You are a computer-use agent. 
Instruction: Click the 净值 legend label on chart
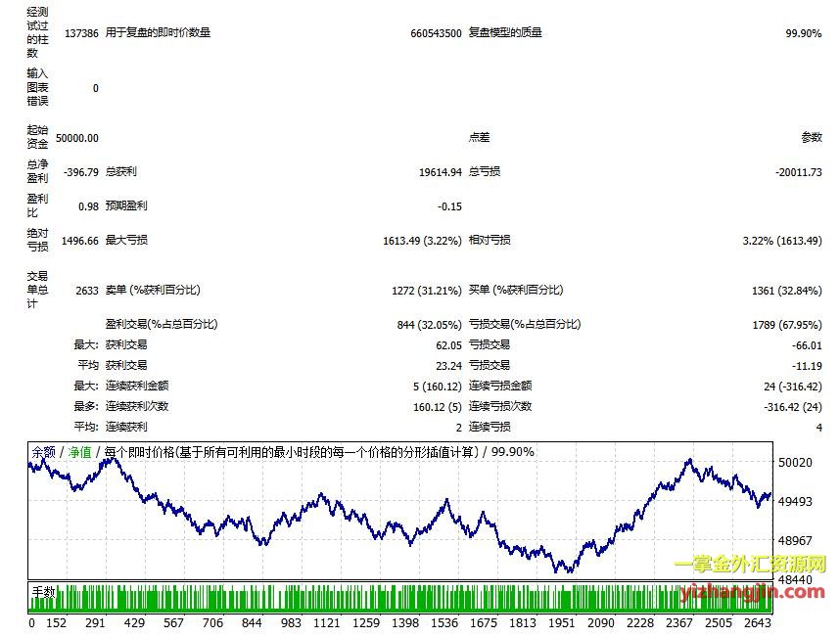coord(79,452)
